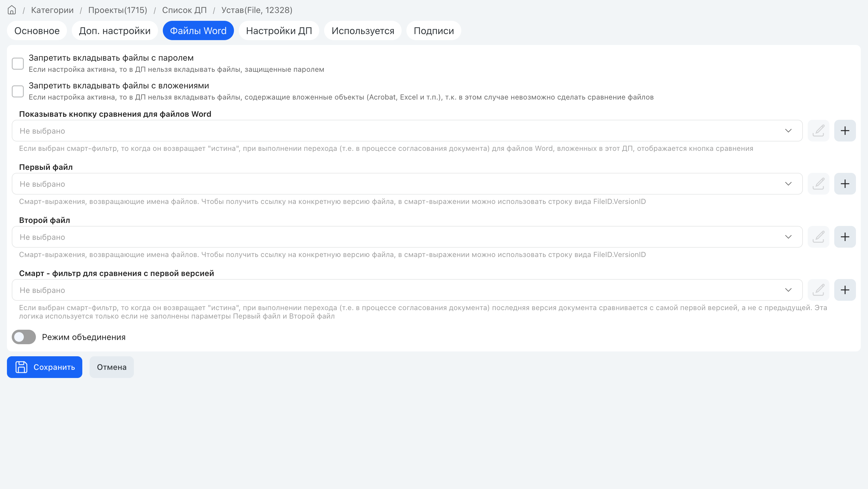
Task: Click the Запретить вкладывать файлы с вложениями label
Action: pyautogui.click(x=119, y=86)
